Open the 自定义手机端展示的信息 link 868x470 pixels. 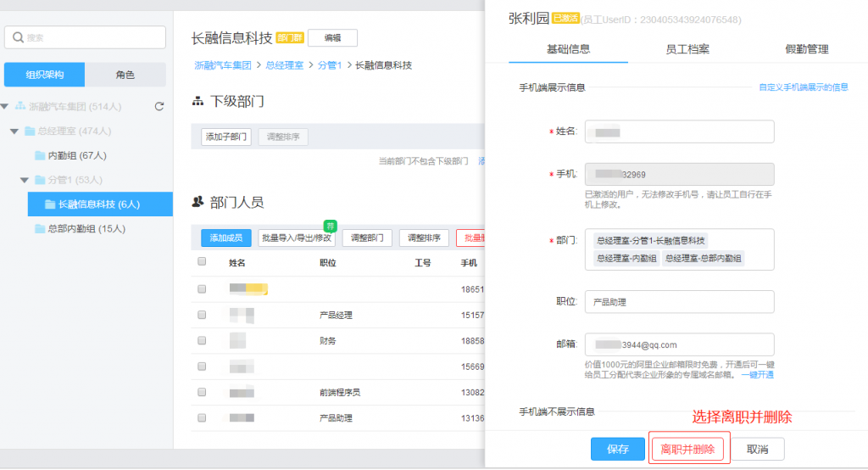tap(804, 87)
